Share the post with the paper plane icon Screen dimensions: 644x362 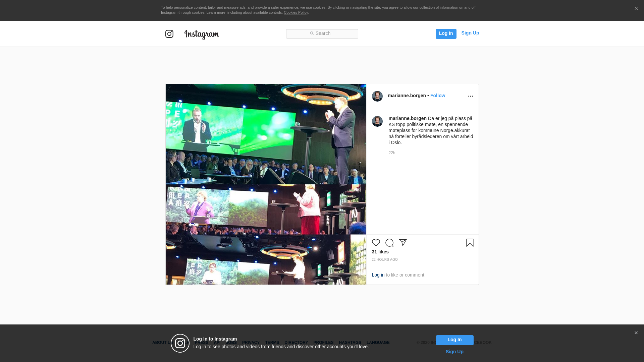pos(403,243)
